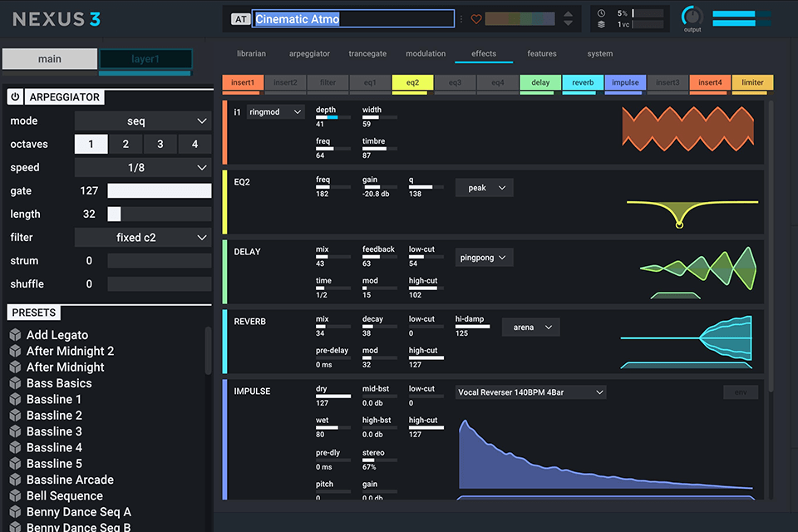Click the After Midnight 2 cube icon

pyautogui.click(x=15, y=351)
